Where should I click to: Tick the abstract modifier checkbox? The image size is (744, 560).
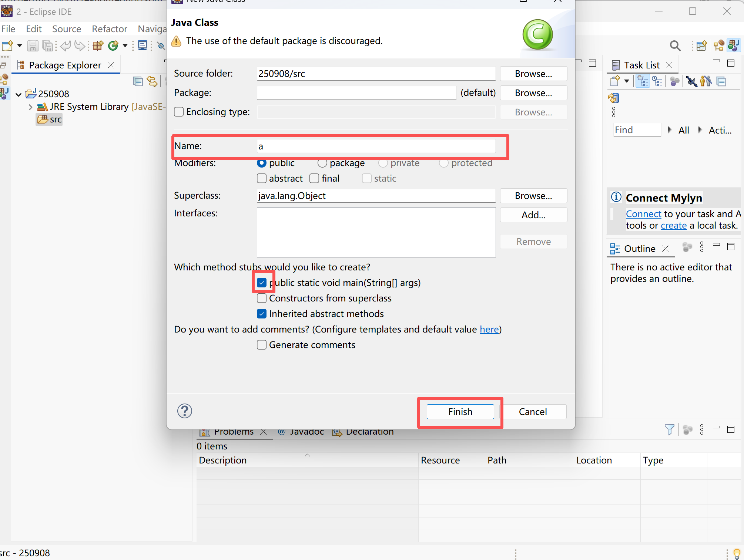coord(262,178)
